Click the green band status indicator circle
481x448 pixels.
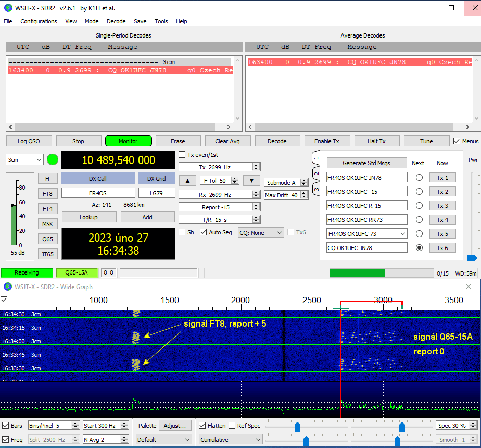click(53, 159)
